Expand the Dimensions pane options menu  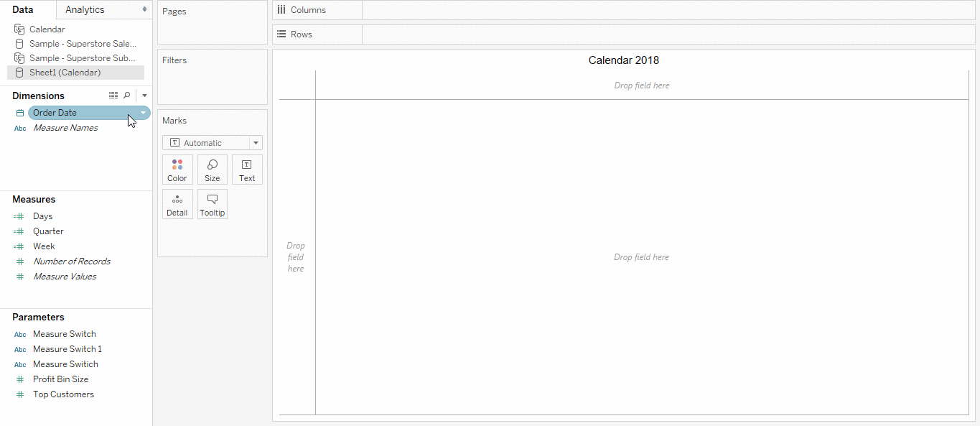pyautogui.click(x=144, y=95)
